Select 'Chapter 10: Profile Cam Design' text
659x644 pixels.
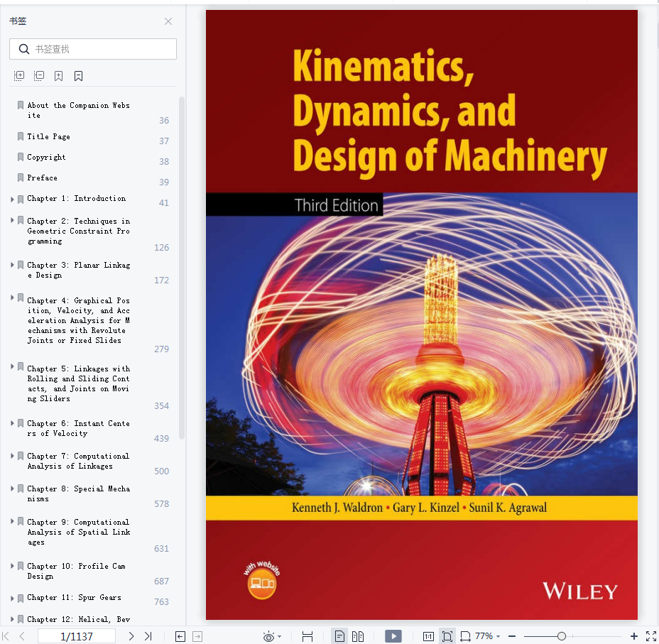77,571
